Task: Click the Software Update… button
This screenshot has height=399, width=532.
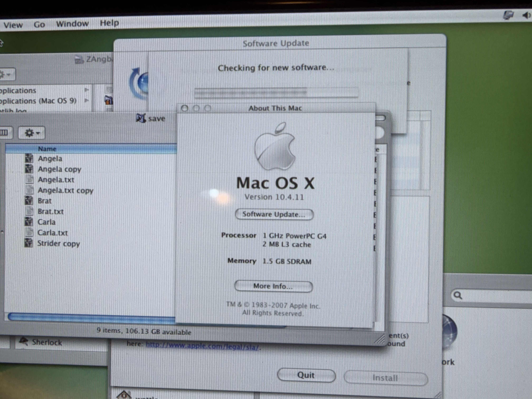Action: point(274,214)
